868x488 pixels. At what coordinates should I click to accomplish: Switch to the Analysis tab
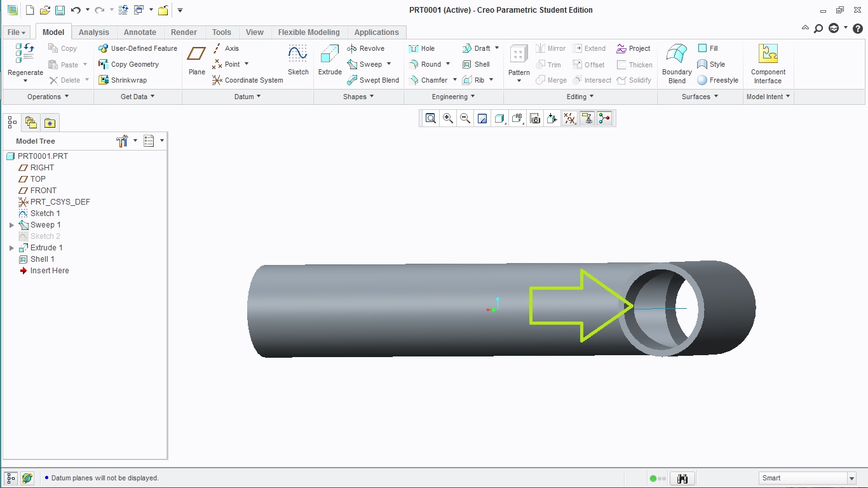94,32
